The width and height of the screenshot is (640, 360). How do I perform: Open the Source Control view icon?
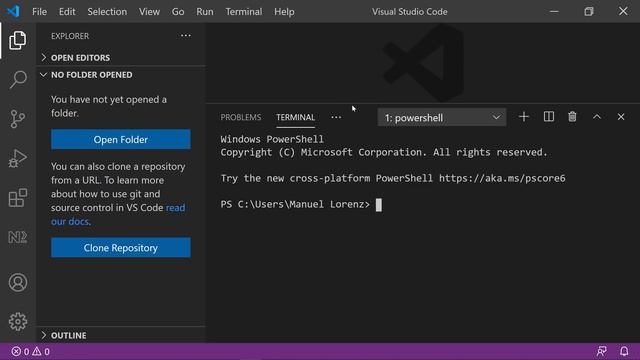18,119
